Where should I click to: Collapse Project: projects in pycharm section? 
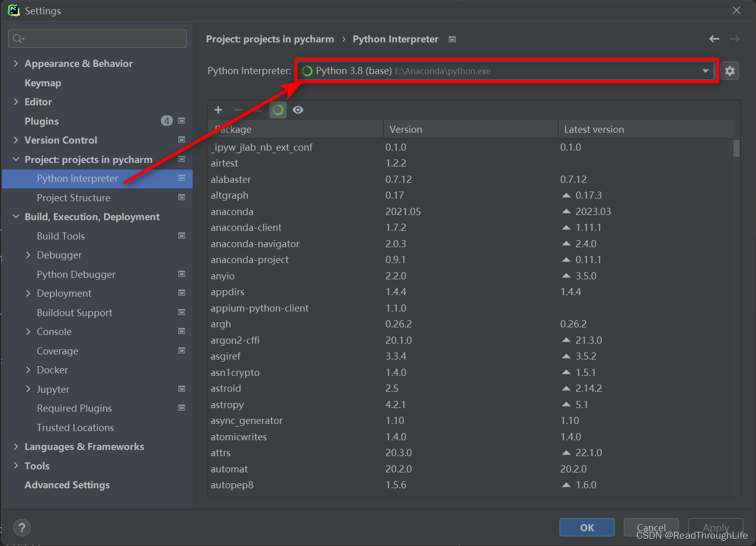click(x=16, y=159)
